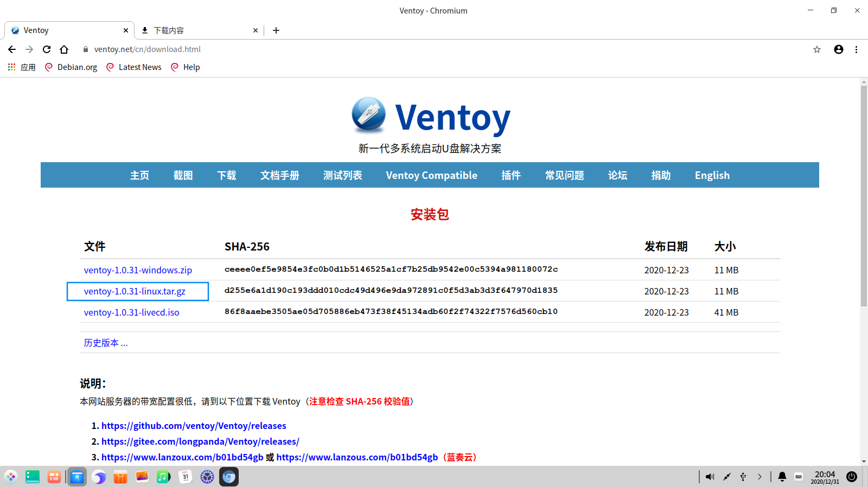Open the 应用 apps bookmark

click(22, 67)
